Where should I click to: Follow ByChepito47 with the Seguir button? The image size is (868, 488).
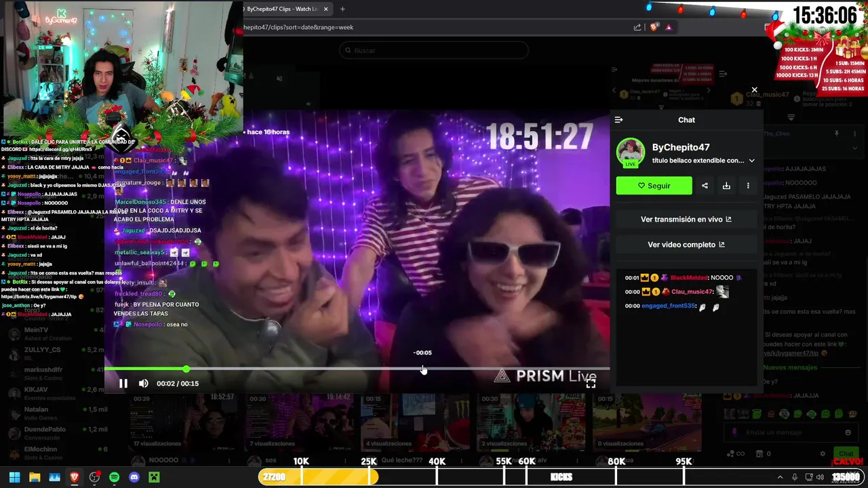[x=654, y=186]
